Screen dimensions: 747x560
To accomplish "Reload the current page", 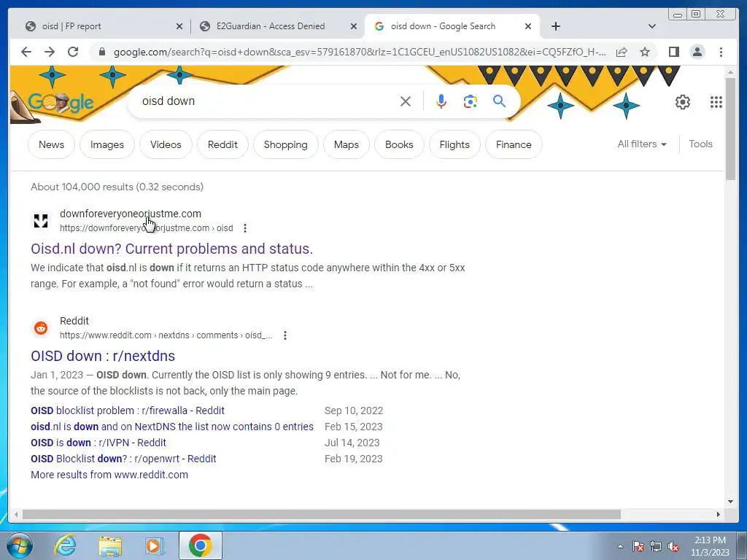I will [73, 52].
